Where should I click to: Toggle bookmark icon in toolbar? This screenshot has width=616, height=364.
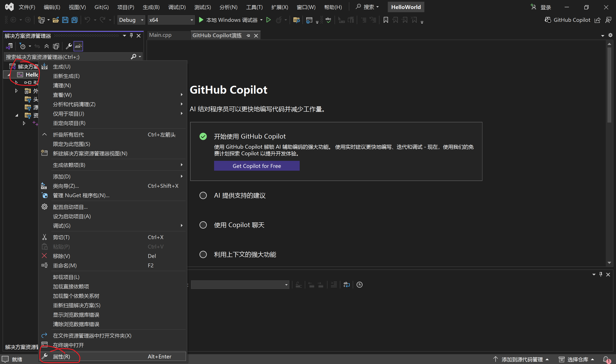386,20
